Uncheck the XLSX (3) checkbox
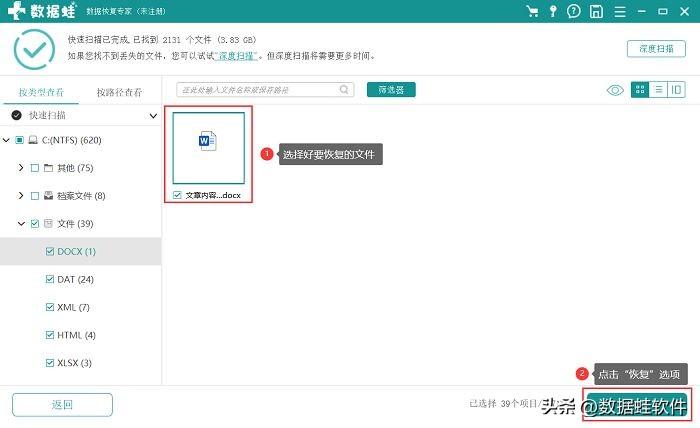The width and height of the screenshot is (700, 428). pyautogui.click(x=50, y=363)
